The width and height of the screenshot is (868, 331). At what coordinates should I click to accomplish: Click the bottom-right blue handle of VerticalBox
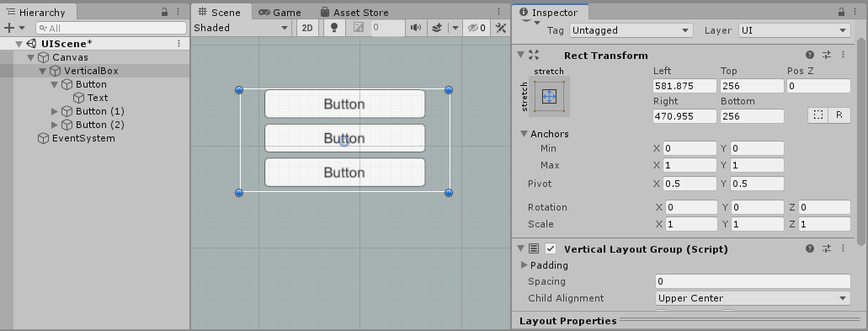tap(449, 193)
